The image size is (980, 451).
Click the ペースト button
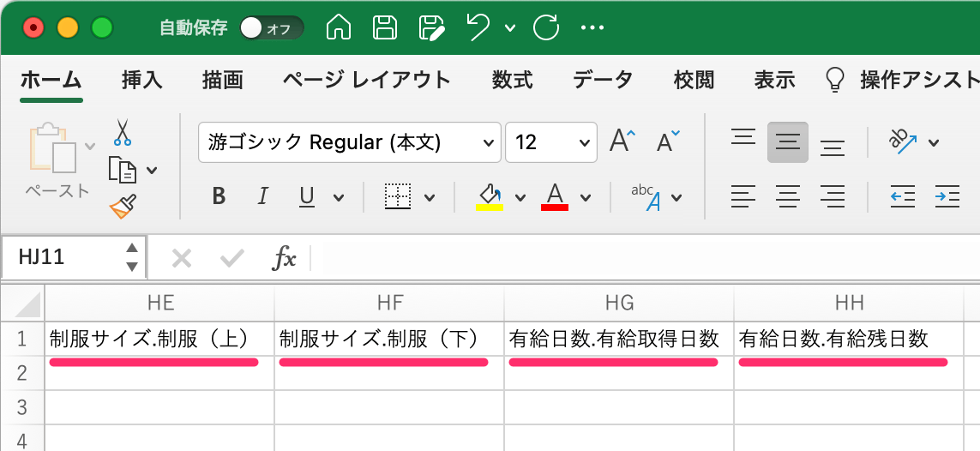57,161
